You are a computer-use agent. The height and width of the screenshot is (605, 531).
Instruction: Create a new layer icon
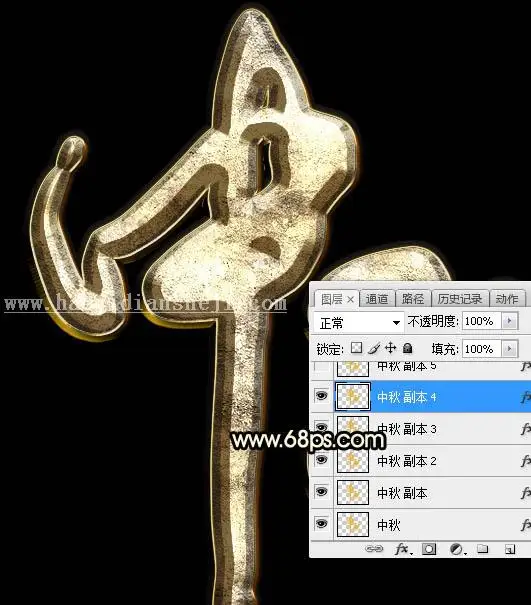coord(510,549)
